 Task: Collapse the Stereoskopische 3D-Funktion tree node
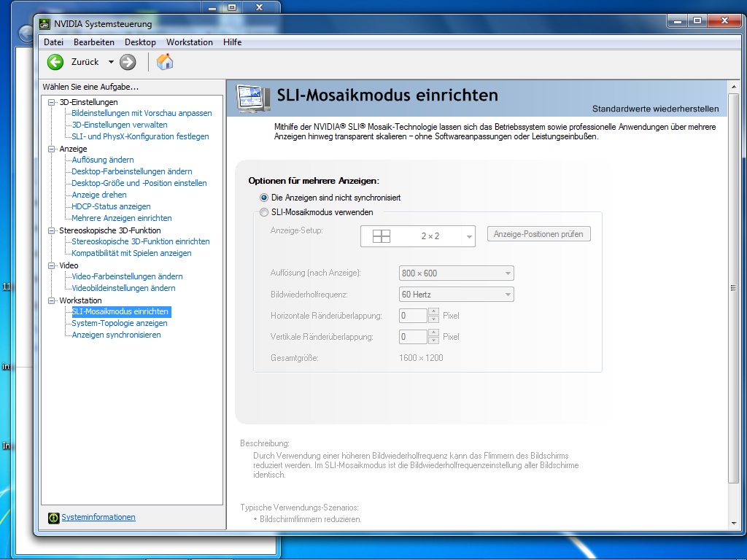[52, 230]
